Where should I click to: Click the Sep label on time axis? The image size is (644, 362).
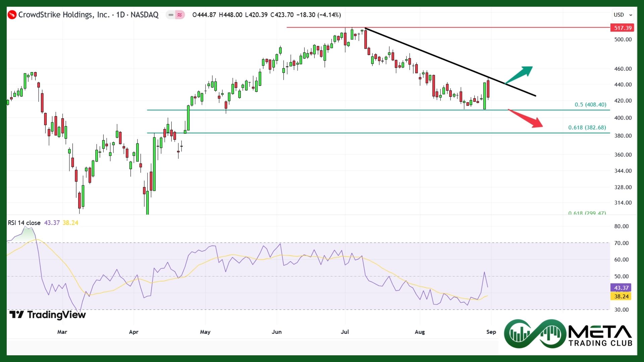click(491, 332)
